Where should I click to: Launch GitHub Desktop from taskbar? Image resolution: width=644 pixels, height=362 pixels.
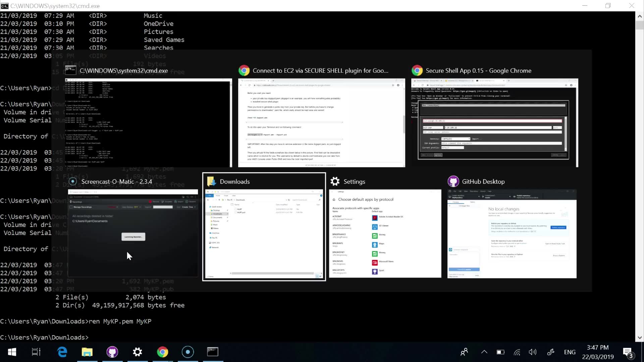click(112, 352)
